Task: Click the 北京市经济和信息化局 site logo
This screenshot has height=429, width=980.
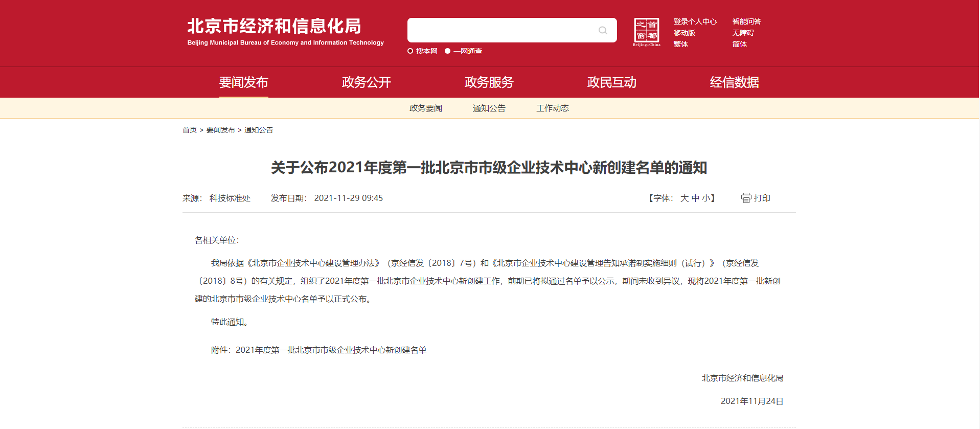Action: click(x=285, y=32)
